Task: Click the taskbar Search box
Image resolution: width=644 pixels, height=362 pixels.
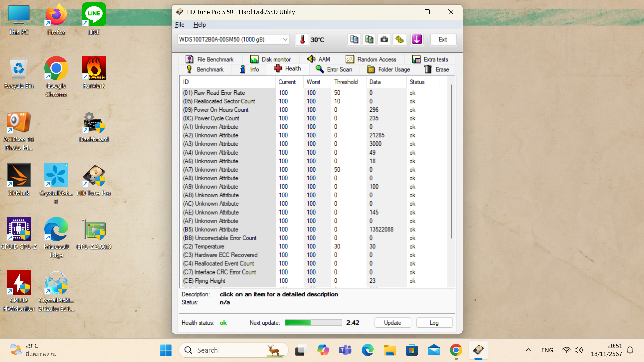Action: (234, 350)
